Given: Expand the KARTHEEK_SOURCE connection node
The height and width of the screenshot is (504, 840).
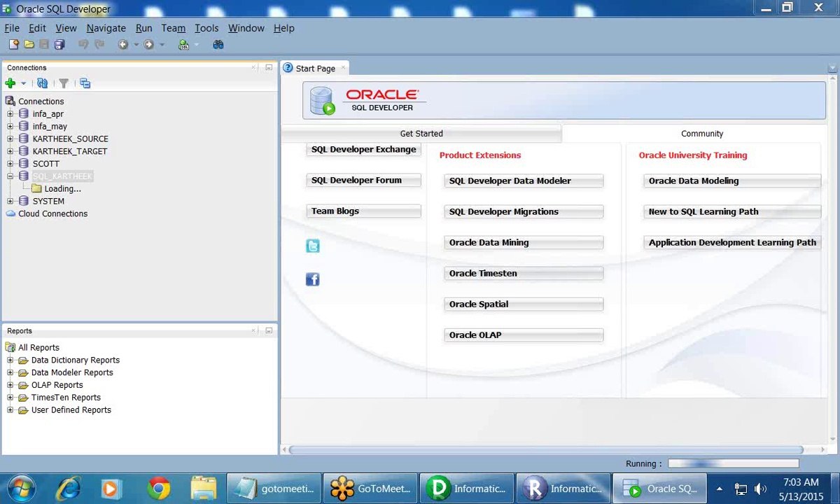Looking at the screenshot, I should point(10,139).
